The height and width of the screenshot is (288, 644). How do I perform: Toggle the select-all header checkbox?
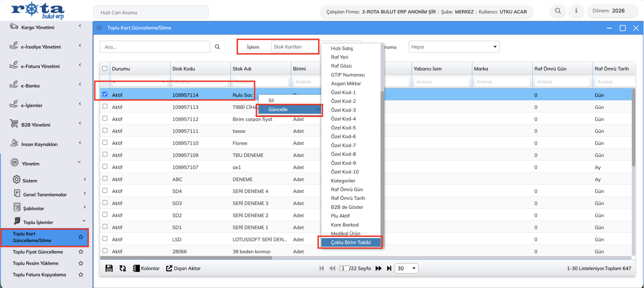[105, 69]
